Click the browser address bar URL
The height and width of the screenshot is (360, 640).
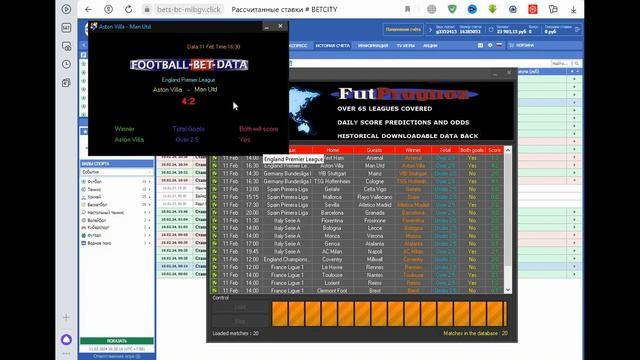pos(188,9)
